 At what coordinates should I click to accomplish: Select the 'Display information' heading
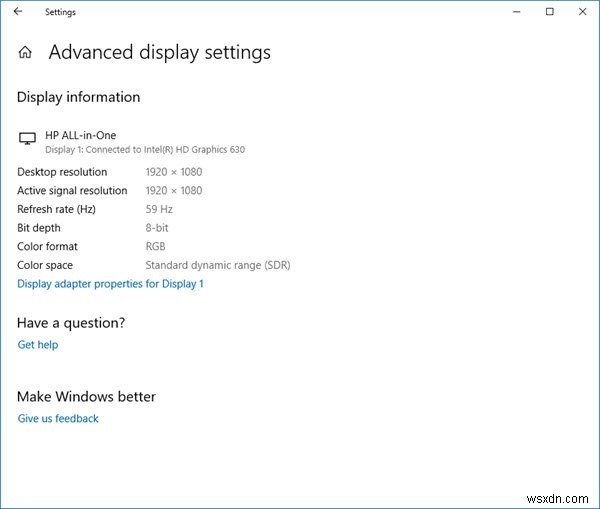click(78, 97)
